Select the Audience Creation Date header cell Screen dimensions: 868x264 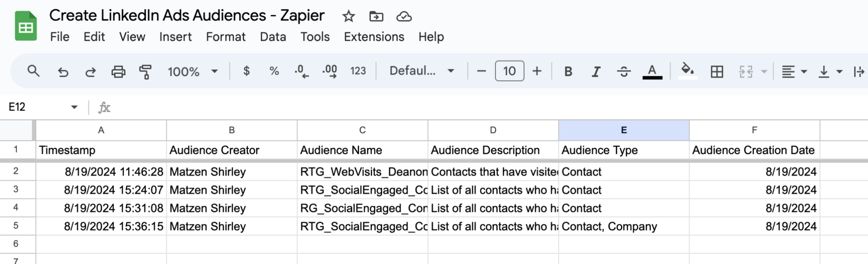[754, 150]
